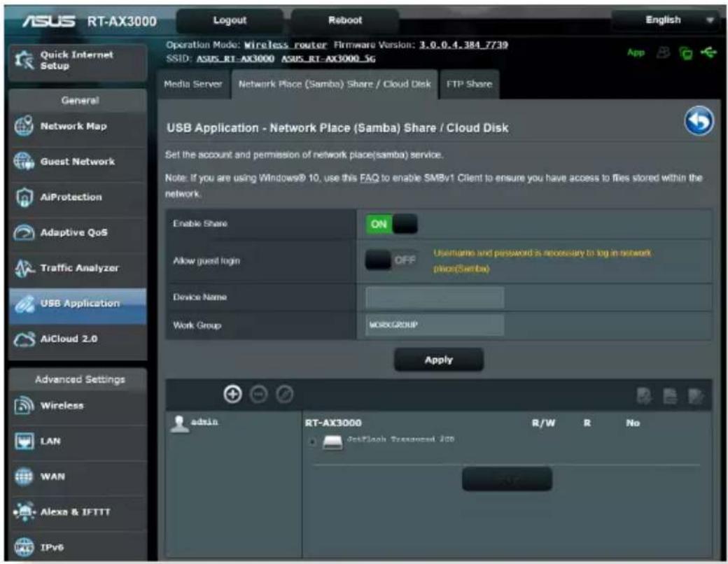Open the English language dropdown

tap(666, 20)
